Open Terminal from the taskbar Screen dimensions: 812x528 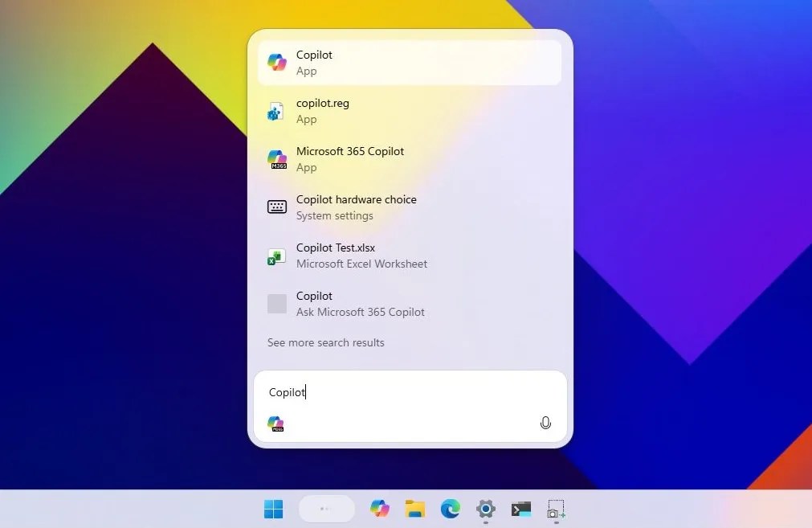pos(520,509)
